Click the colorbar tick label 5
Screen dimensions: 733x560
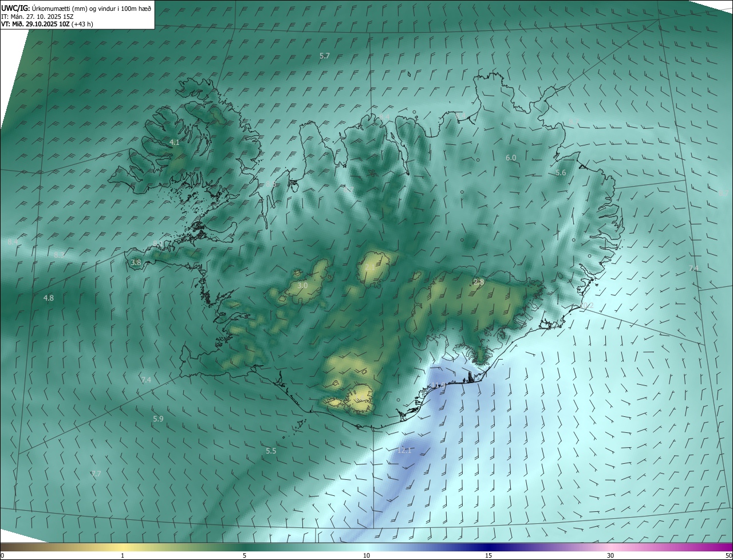click(245, 555)
